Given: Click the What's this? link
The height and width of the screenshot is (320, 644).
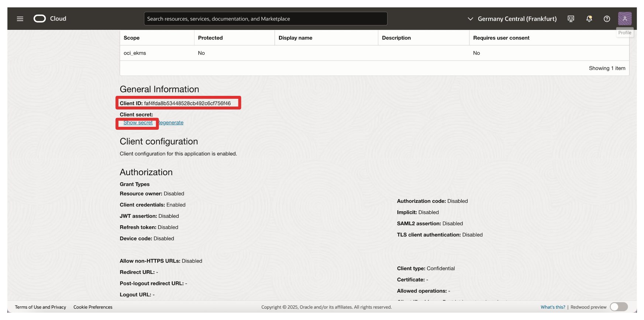Looking at the screenshot, I should [552, 307].
